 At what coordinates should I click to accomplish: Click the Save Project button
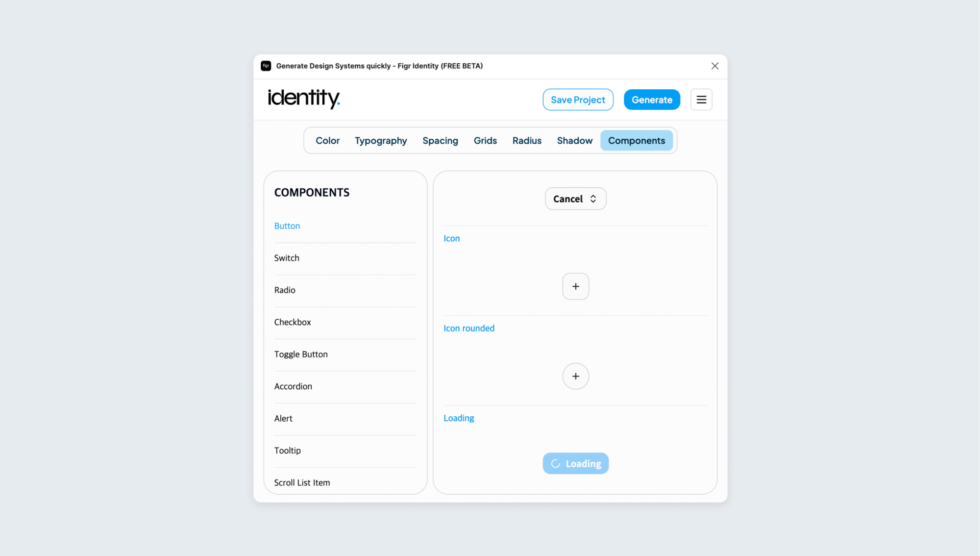coord(578,100)
